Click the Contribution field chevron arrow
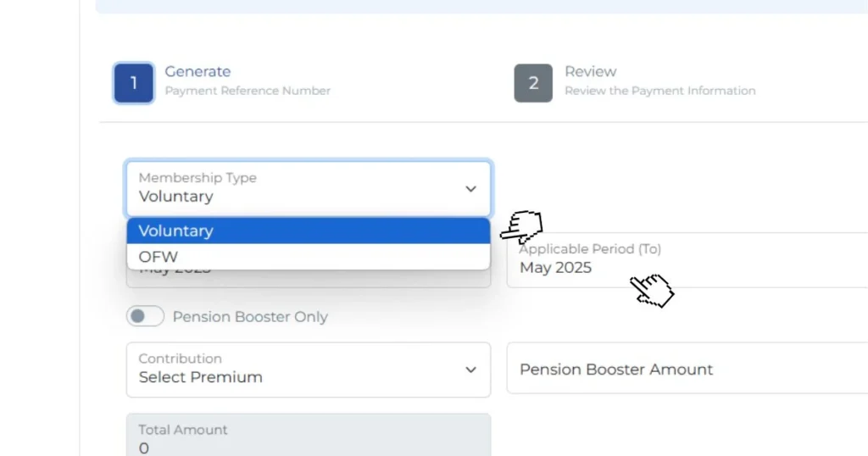This screenshot has width=868, height=456. (x=470, y=370)
